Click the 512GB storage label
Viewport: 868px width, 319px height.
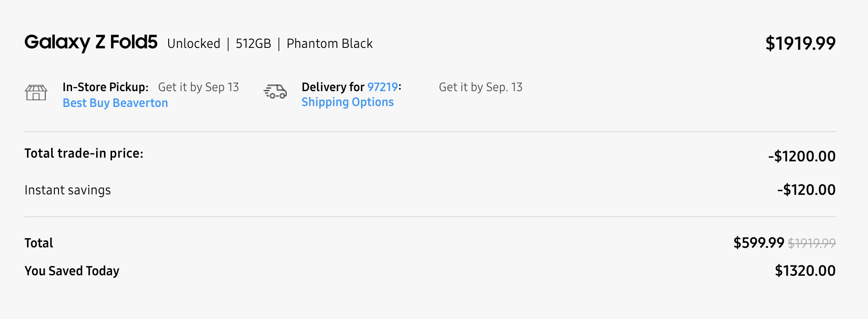[x=254, y=43]
